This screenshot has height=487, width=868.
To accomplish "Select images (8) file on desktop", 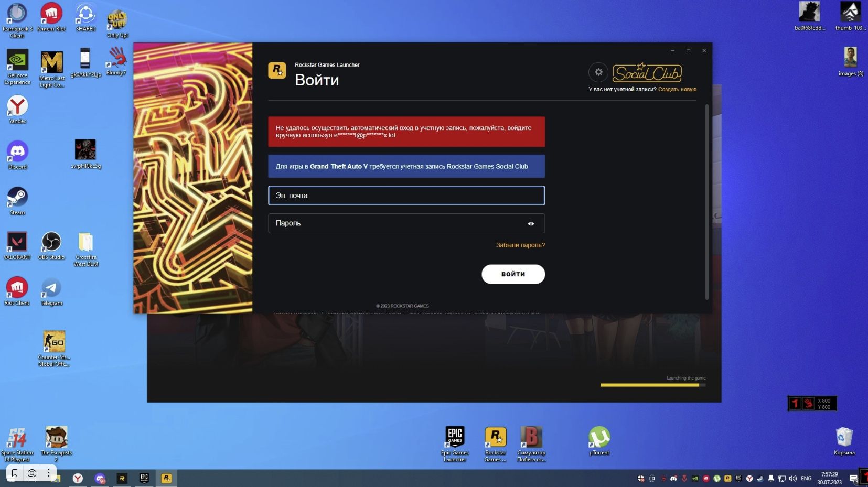I will [x=851, y=61].
